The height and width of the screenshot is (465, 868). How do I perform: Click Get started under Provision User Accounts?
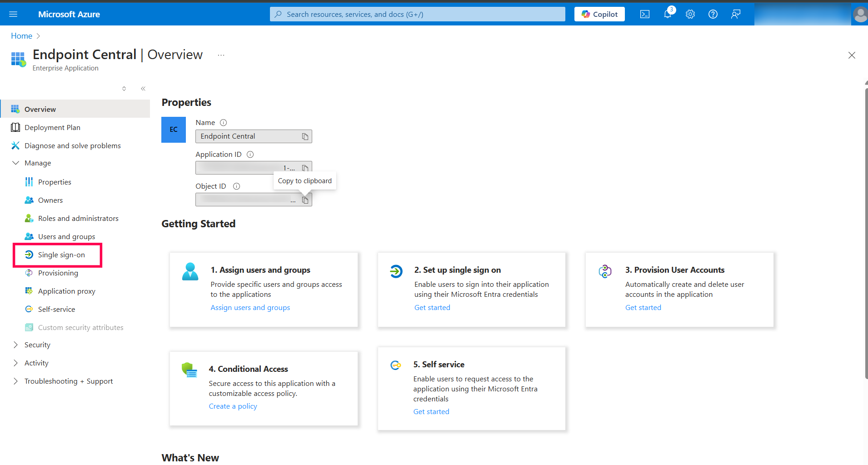coord(643,307)
